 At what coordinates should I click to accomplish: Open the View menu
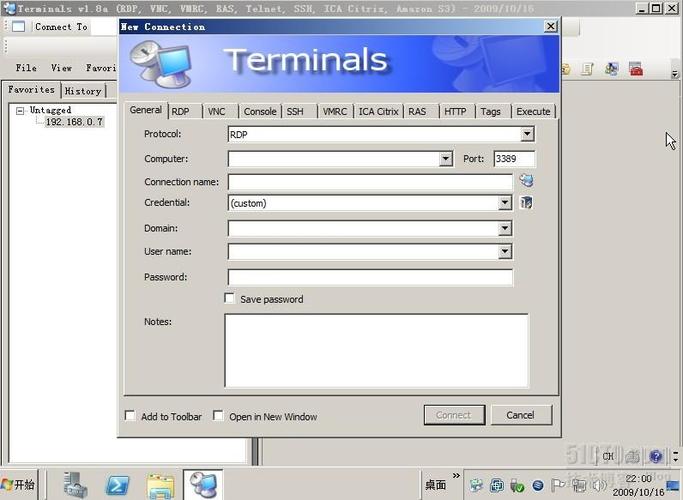click(61, 68)
